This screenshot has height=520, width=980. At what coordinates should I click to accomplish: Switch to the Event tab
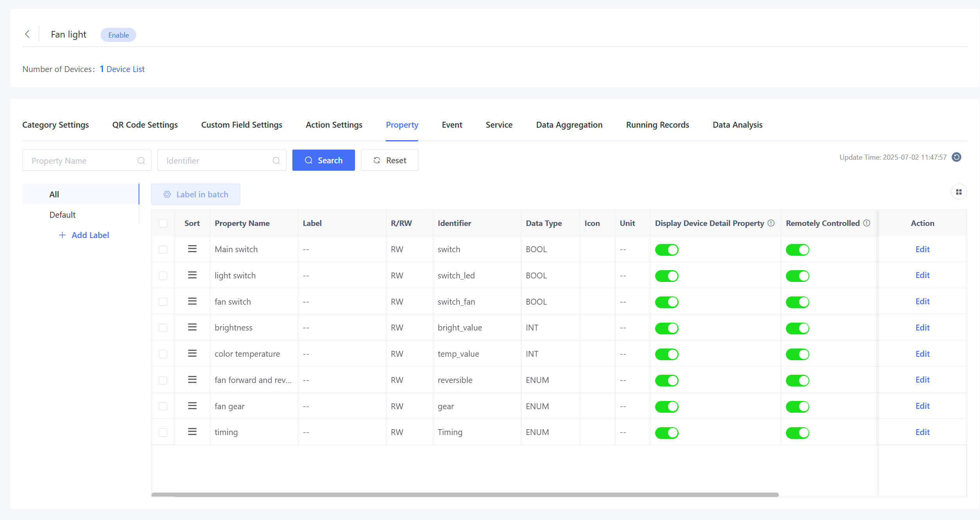452,125
